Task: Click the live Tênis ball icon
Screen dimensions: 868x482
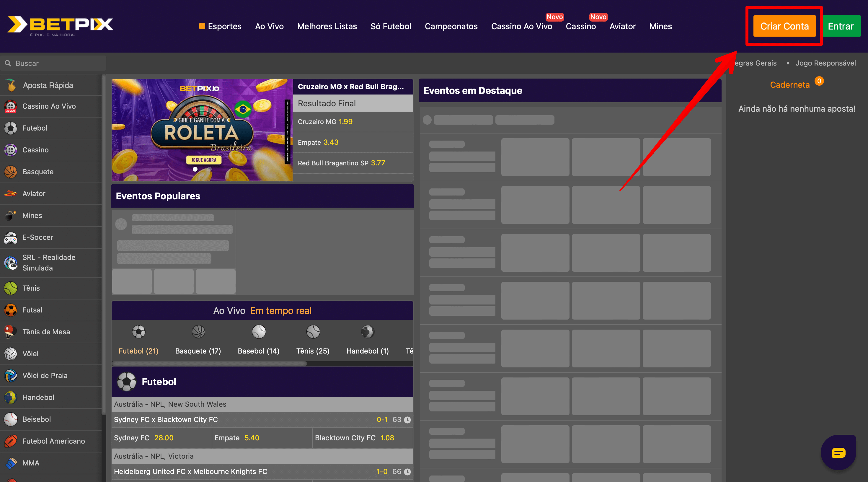Action: (313, 332)
